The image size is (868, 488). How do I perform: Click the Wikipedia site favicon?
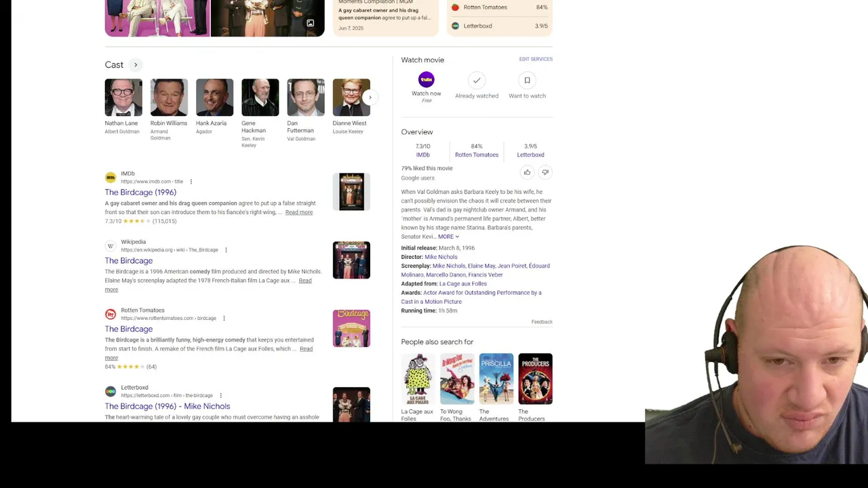click(x=111, y=246)
